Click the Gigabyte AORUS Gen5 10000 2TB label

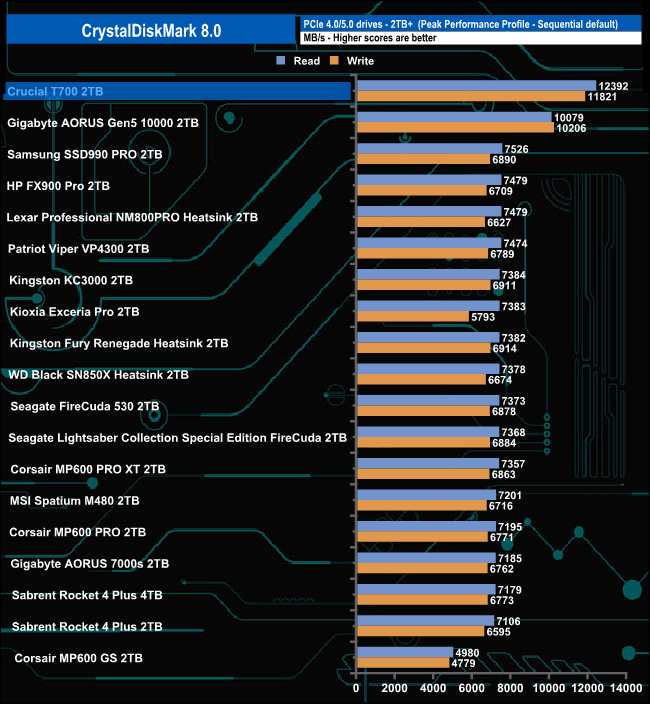pos(103,123)
